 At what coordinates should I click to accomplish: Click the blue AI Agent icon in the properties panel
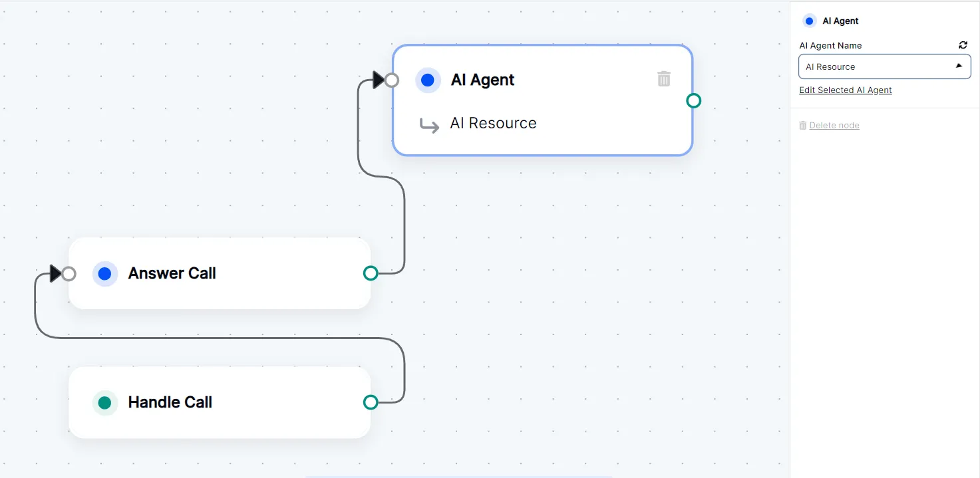click(x=809, y=21)
